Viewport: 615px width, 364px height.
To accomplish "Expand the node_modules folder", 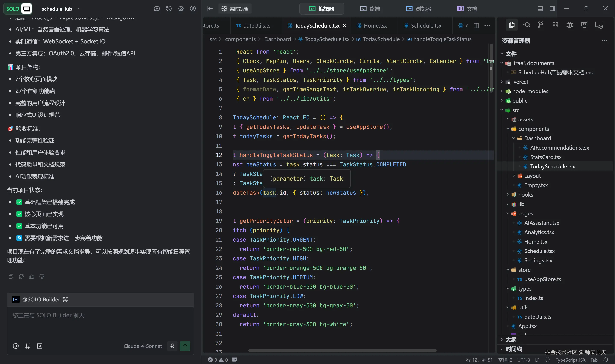I will coord(530,91).
